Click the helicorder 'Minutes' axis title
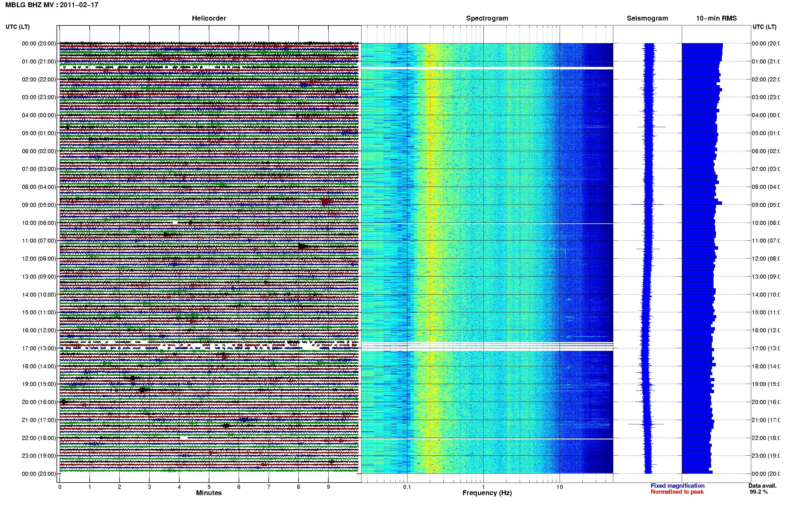The width and height of the screenshot is (812, 508). coord(209,493)
